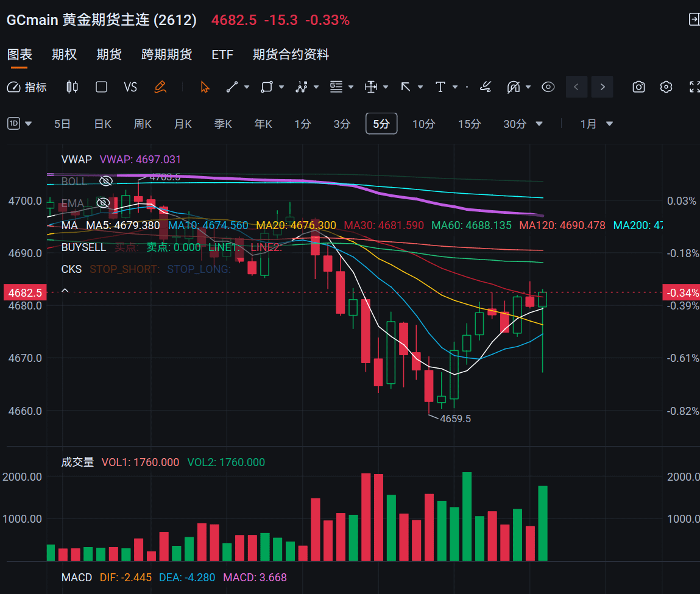This screenshot has height=594, width=700.
Task: Go to the previous chart with the left arrow
Action: point(576,87)
